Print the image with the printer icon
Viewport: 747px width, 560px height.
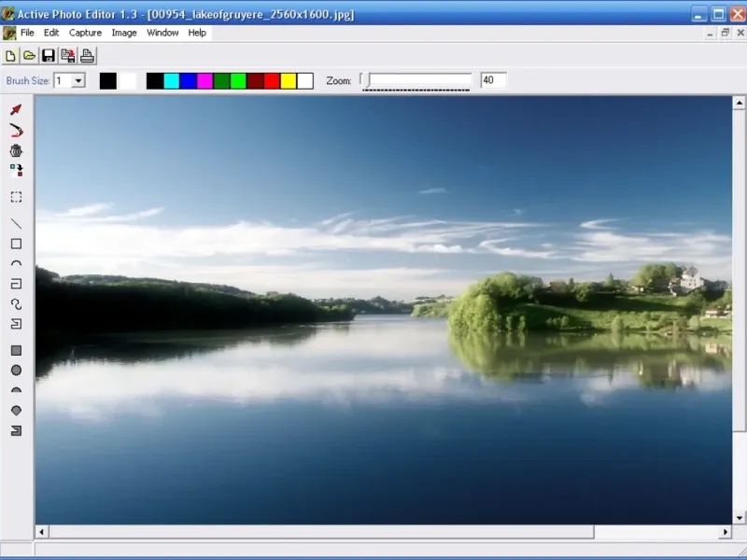(x=87, y=56)
